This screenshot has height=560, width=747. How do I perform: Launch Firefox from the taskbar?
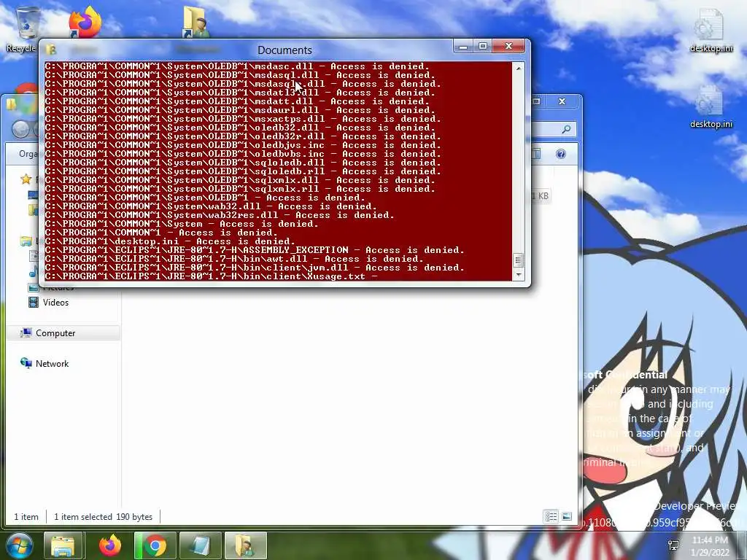pos(110,545)
